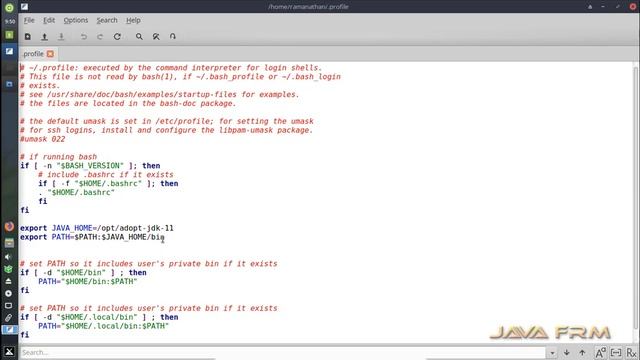
Task: Open the Edit menu
Action: coord(49,20)
